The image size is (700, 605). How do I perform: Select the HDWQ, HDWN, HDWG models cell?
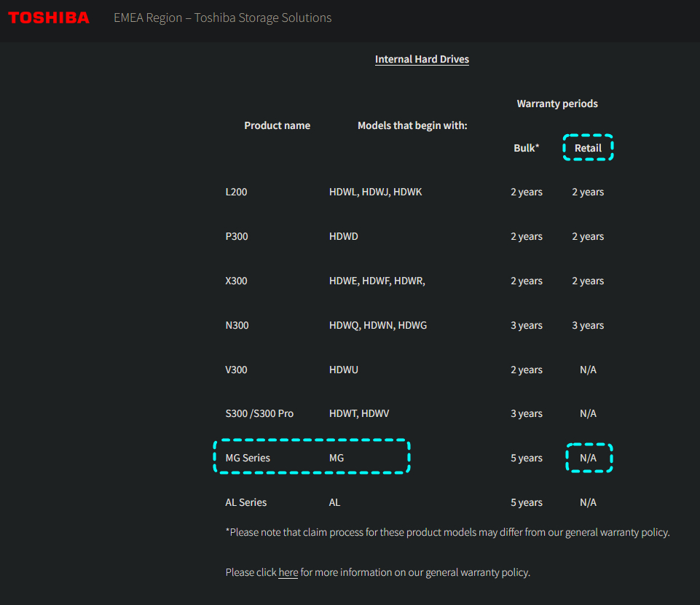click(377, 325)
